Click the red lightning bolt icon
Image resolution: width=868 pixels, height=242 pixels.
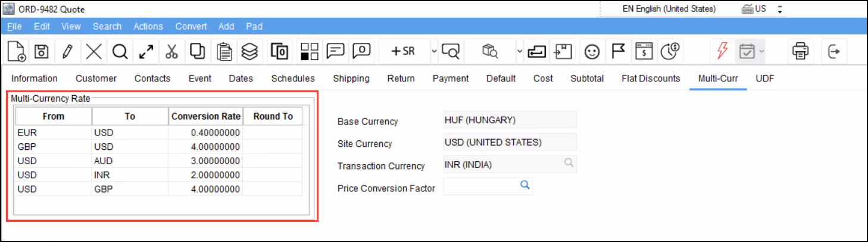click(x=722, y=52)
